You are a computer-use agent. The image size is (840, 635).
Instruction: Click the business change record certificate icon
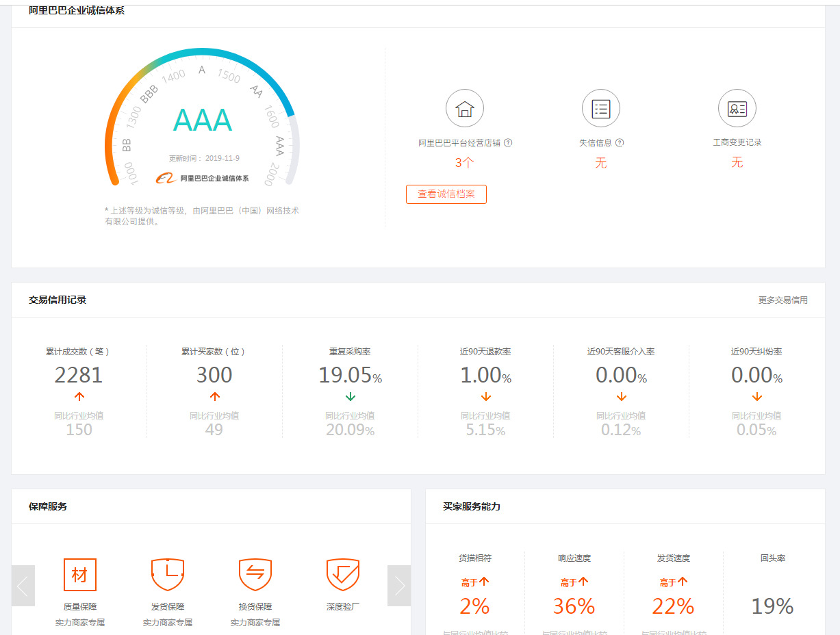tap(737, 109)
